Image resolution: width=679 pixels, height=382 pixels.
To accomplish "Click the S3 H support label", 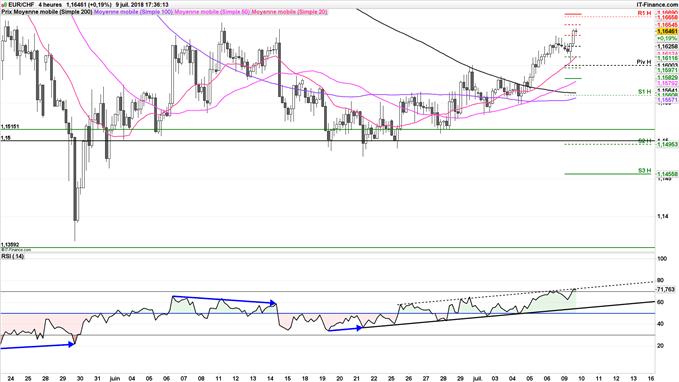I will (x=644, y=171).
